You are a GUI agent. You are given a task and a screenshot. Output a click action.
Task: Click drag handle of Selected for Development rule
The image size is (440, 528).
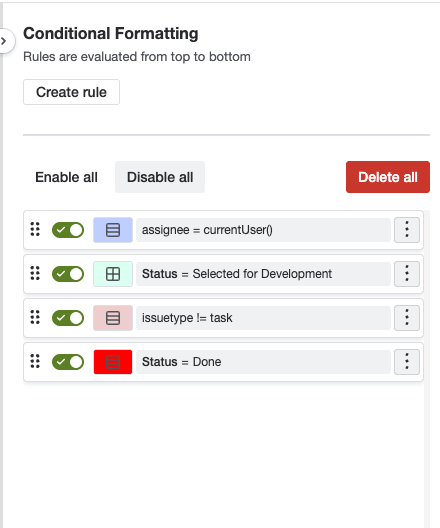[x=35, y=273]
